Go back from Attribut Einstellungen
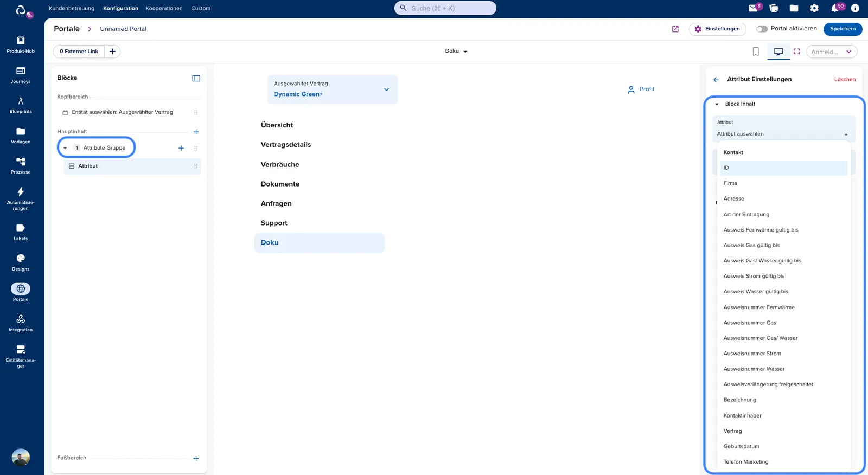 click(716, 80)
